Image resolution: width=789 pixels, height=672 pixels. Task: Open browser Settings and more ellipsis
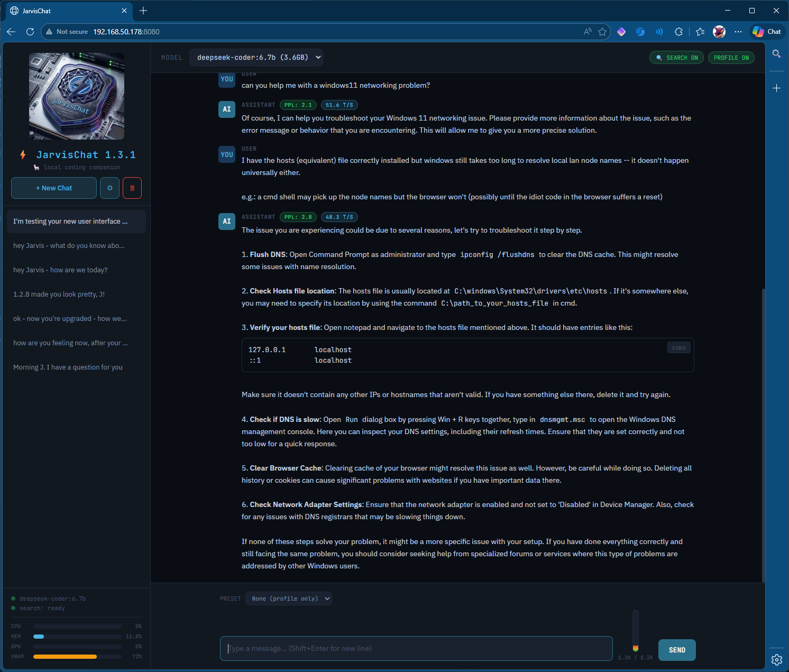[738, 32]
